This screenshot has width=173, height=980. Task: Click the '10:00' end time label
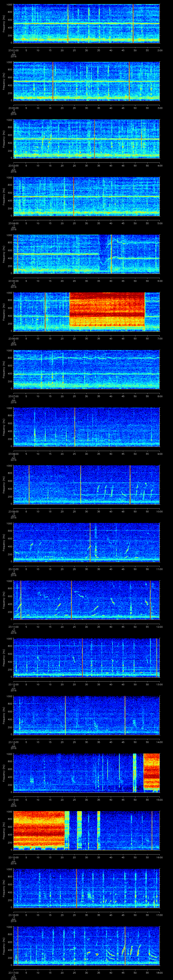coord(159,511)
